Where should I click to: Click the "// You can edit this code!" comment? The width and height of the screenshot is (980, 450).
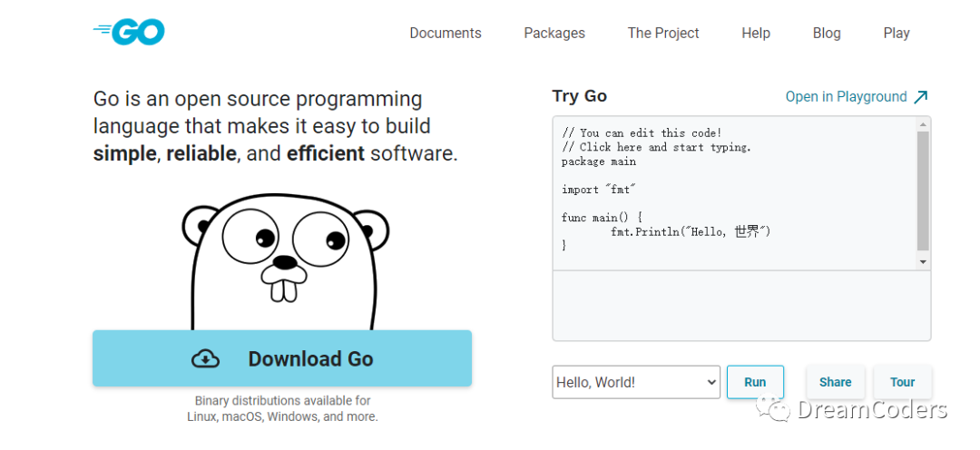(642, 132)
